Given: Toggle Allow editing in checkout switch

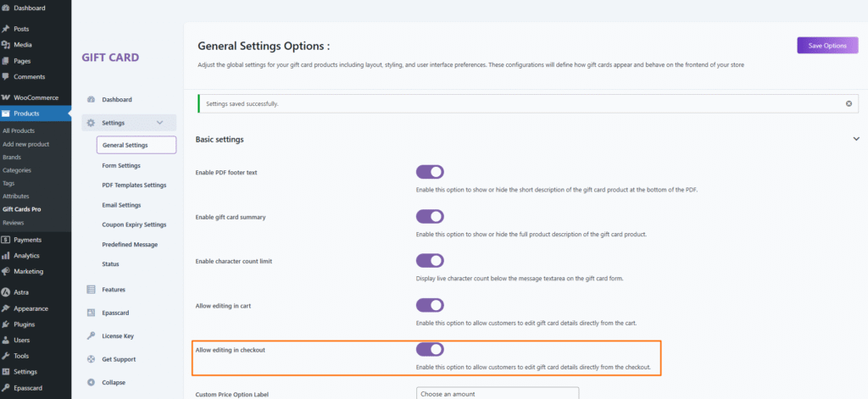Looking at the screenshot, I should point(430,349).
